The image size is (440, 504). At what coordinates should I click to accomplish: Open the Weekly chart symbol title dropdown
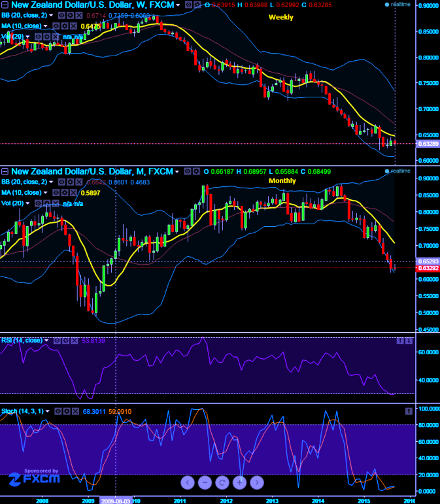178,5
